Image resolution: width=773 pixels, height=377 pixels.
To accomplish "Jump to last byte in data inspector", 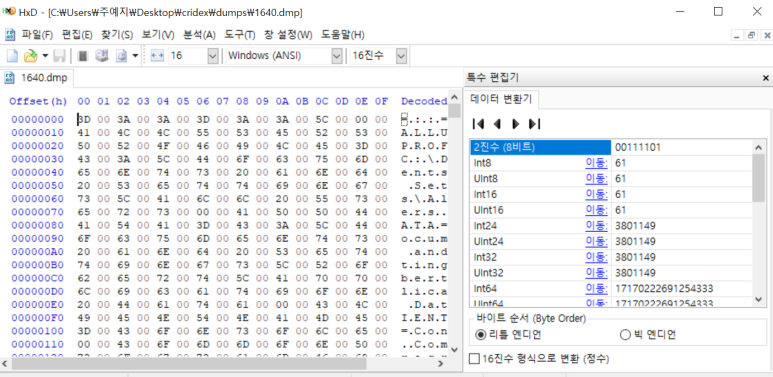I will tap(534, 124).
